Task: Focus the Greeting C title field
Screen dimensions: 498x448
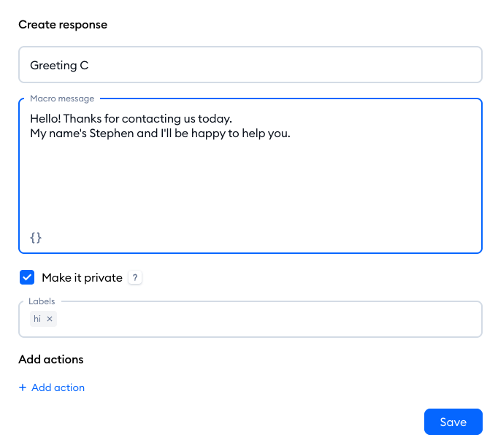Action: point(250,65)
